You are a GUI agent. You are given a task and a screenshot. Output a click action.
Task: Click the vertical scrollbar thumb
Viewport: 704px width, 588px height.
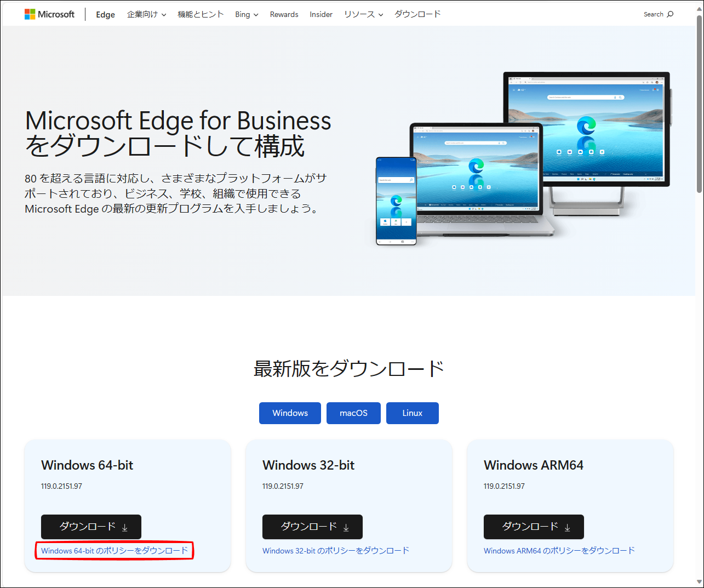tap(699, 104)
